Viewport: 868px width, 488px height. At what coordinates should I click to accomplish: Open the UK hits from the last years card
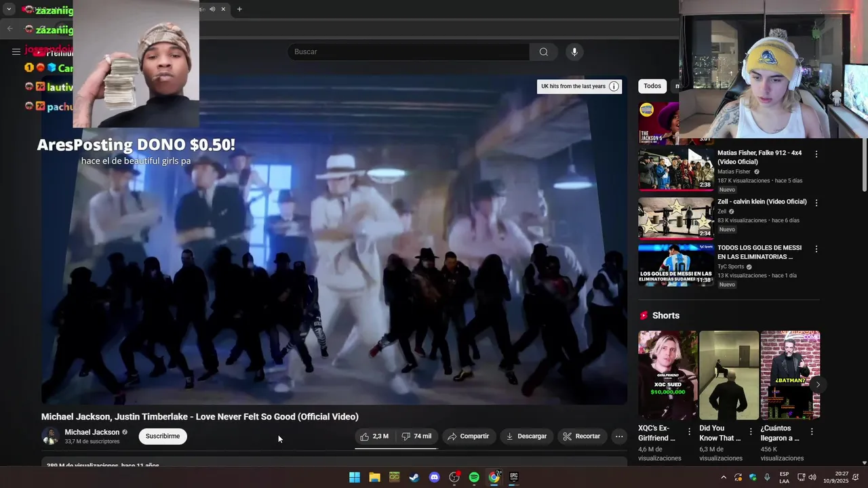point(579,86)
